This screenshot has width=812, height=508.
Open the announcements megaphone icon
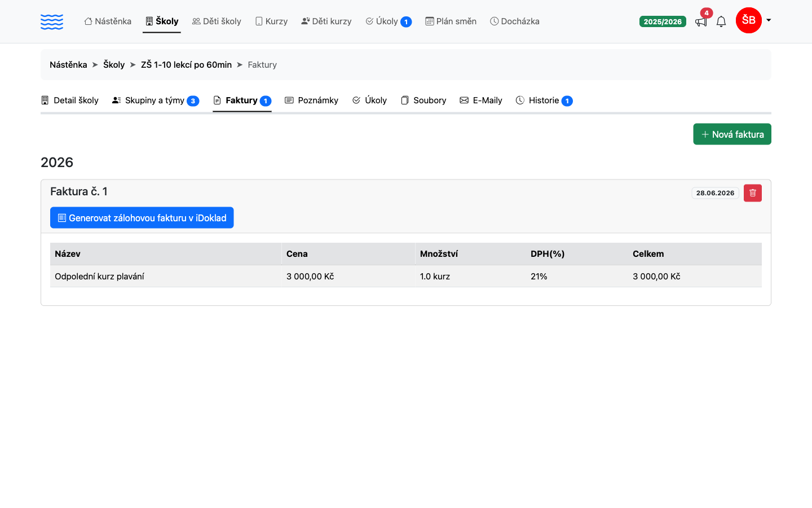701,21
